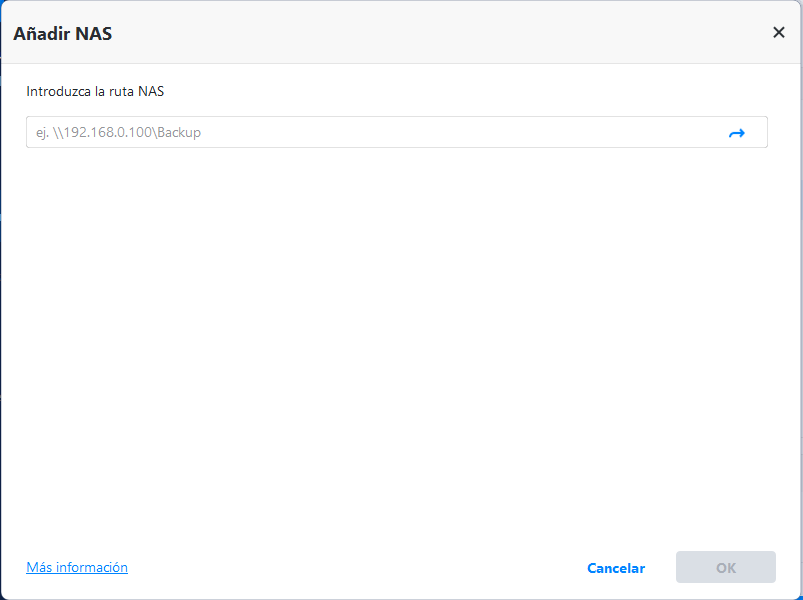The width and height of the screenshot is (803, 600).
Task: Click the blue arrow to connect NAS path
Action: (737, 133)
